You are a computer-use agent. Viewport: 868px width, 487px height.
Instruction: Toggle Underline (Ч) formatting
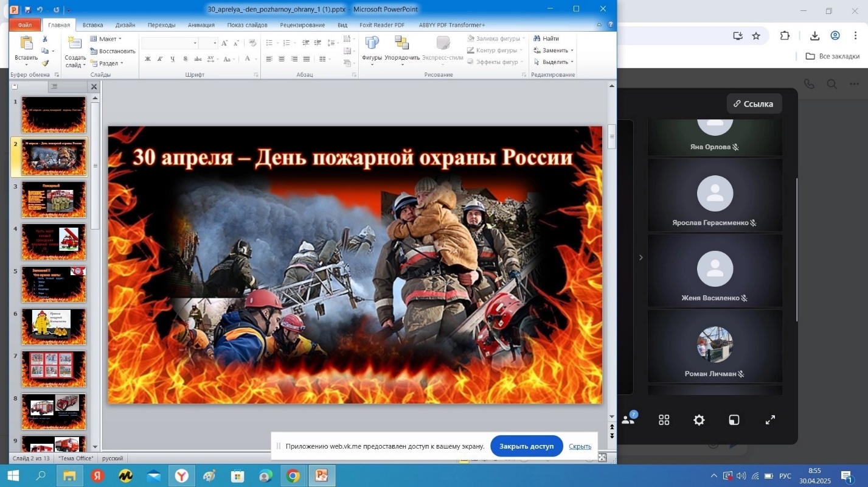[173, 59]
